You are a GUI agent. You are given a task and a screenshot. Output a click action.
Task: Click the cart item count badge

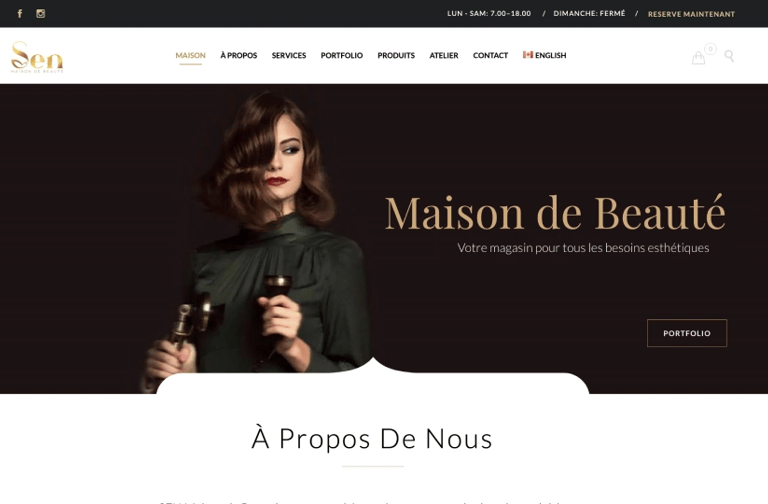point(710,48)
